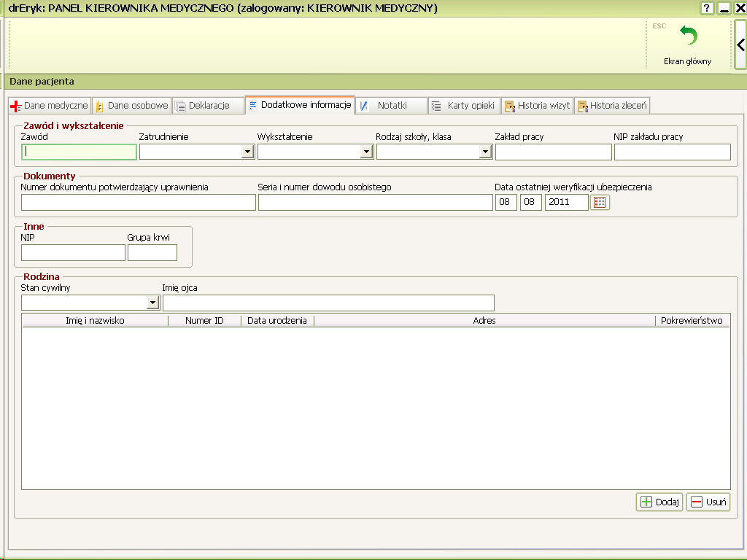This screenshot has height=560, width=747.
Task: Click the Adres column header
Action: click(484, 321)
